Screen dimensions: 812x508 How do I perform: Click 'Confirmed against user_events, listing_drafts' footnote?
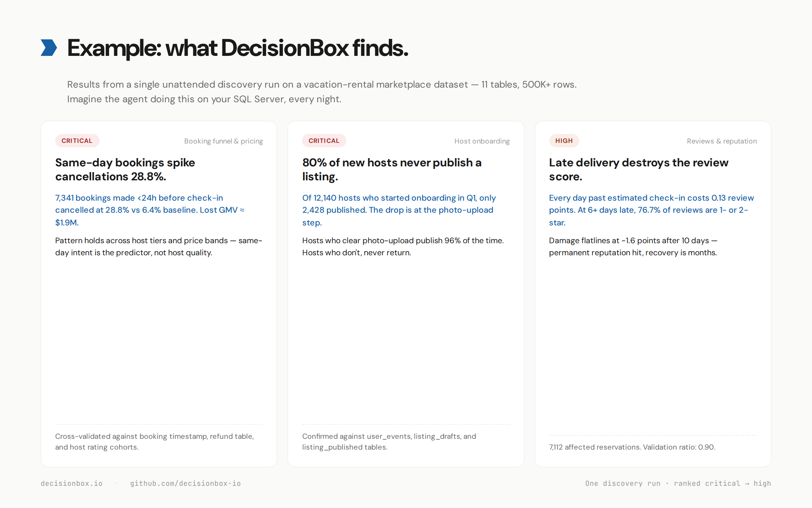pyautogui.click(x=389, y=441)
